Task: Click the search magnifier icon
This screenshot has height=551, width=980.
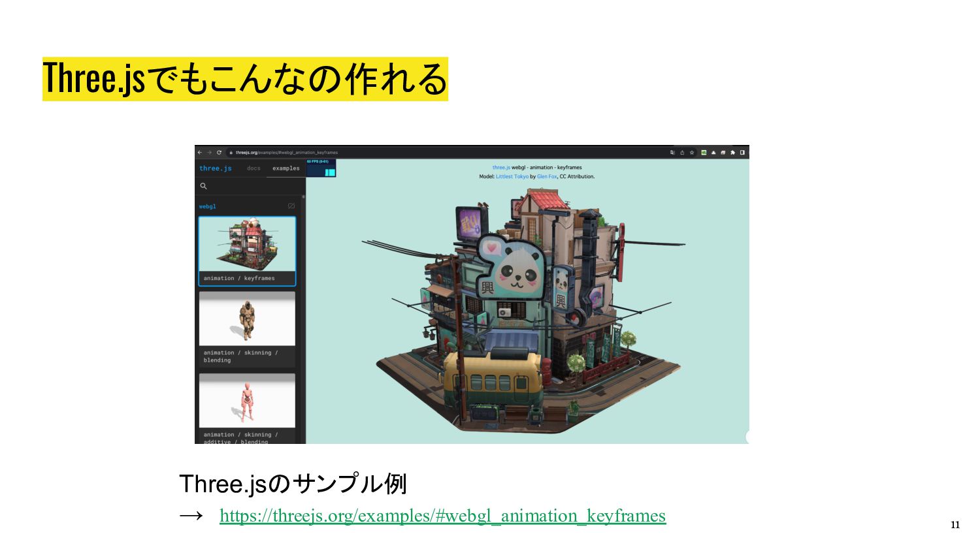Action: pyautogui.click(x=203, y=186)
